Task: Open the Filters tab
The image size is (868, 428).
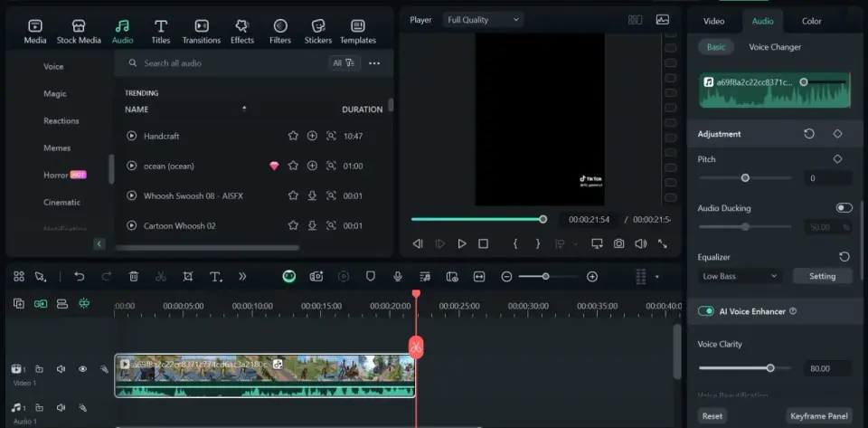Action: tap(280, 32)
